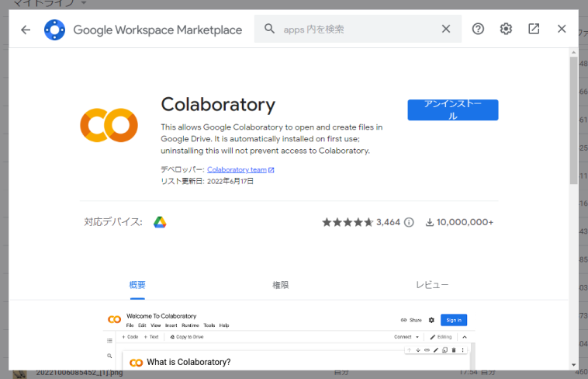The image size is (588, 379).
Task: Click the up arrow of the dialog scrollbar
Action: [573, 52]
